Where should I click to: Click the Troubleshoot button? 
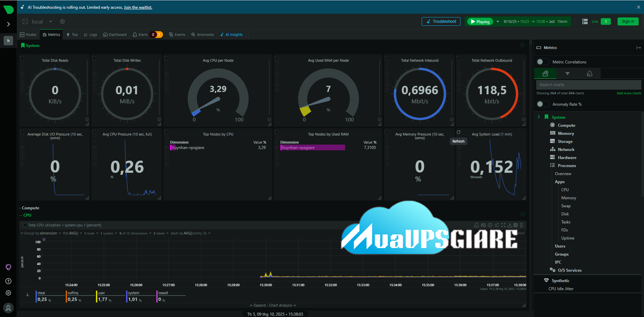pyautogui.click(x=441, y=21)
